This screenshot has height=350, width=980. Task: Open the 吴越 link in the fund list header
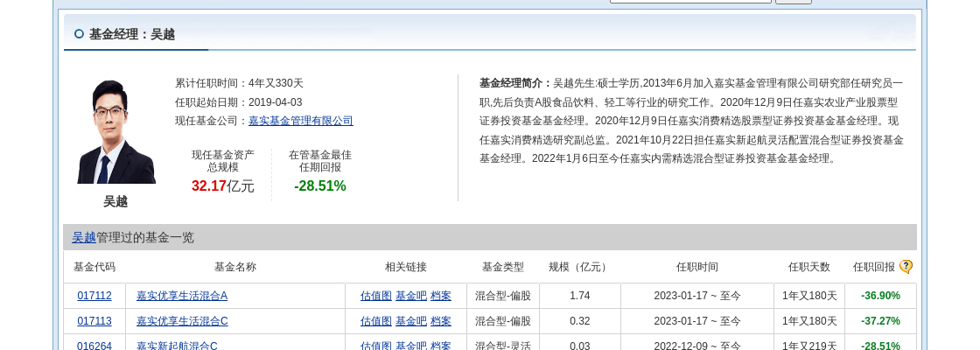point(84,237)
